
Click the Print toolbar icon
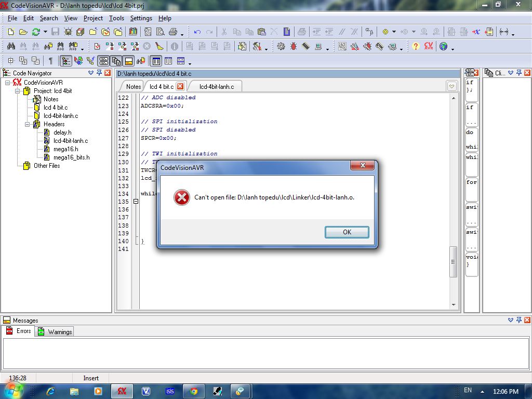tap(173, 32)
